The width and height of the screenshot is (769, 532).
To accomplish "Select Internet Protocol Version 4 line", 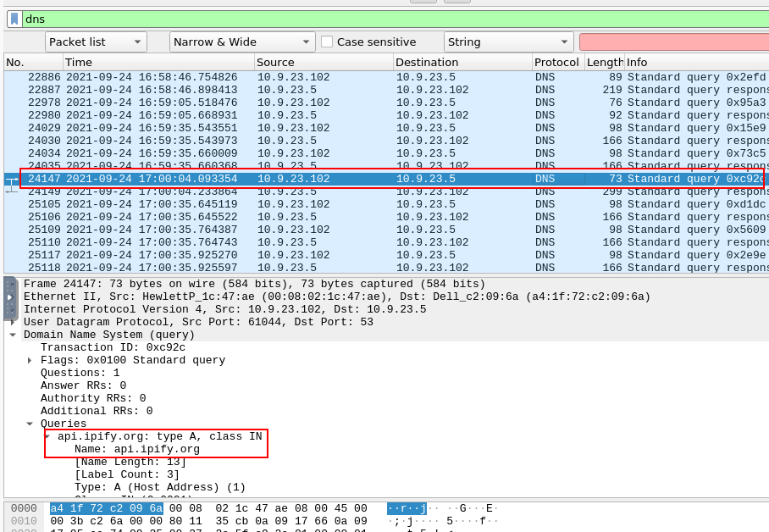I will [224, 310].
